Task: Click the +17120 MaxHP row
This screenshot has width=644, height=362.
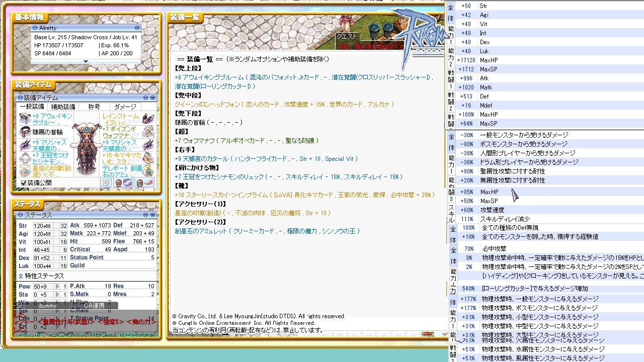Action: point(550,60)
